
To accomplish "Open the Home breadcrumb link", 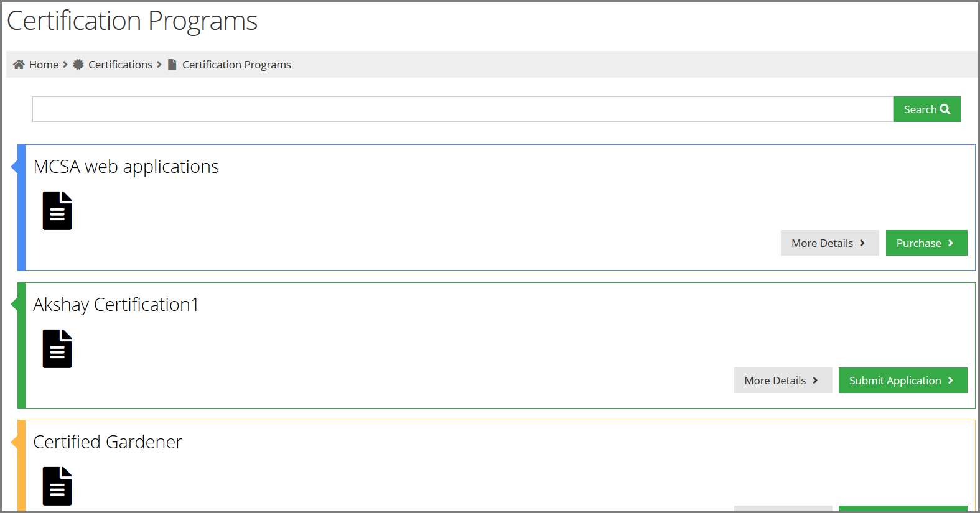I will pos(44,65).
